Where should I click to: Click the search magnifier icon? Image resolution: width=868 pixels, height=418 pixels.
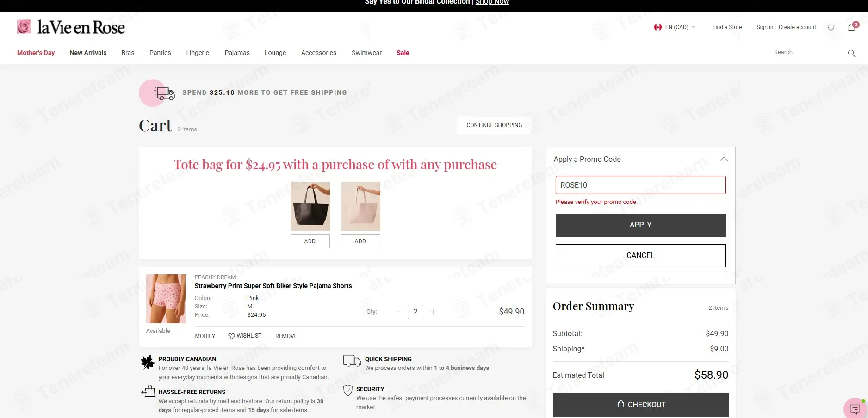pyautogui.click(x=851, y=53)
